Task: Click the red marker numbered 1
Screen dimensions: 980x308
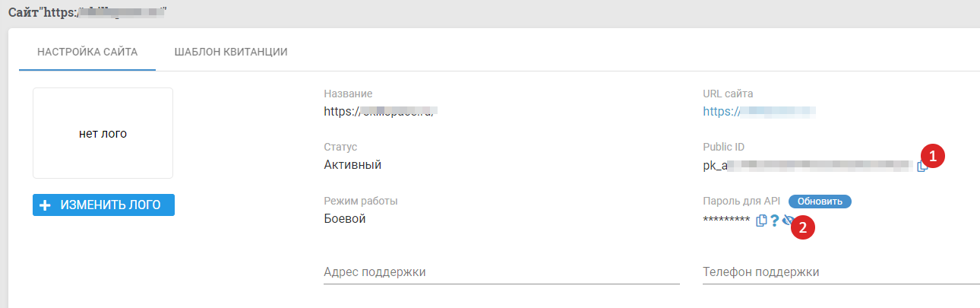Action: (934, 157)
